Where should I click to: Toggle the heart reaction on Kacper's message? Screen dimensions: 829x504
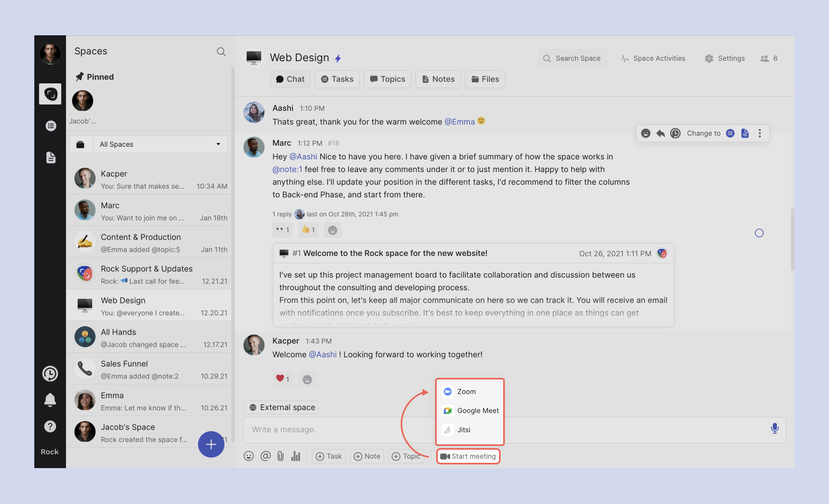pos(282,379)
